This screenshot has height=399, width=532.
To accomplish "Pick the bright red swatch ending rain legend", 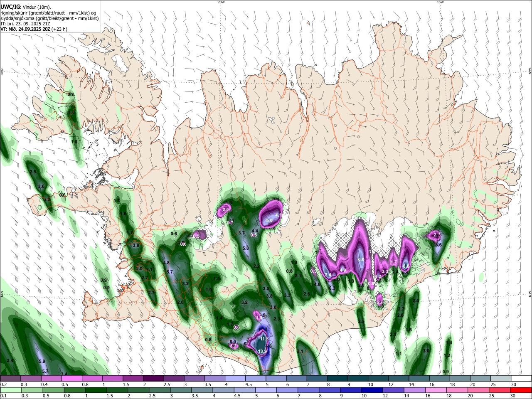I will (x=520, y=390).
